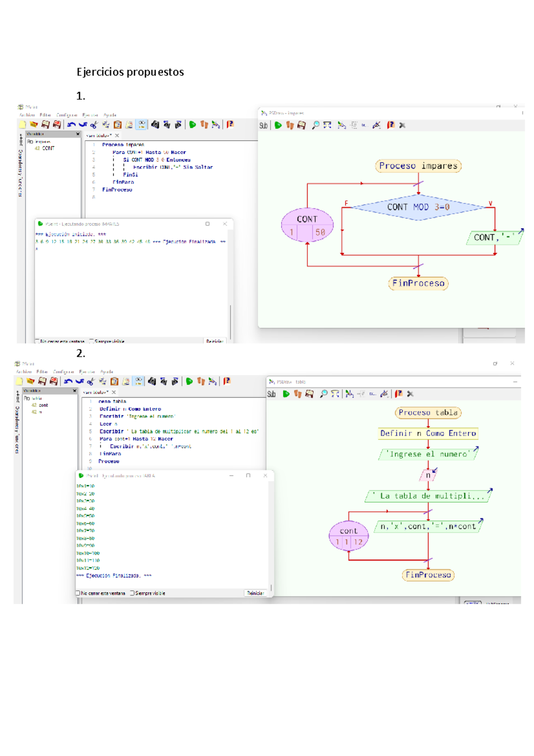Click Reiniciar button in the TABLA execution window
This screenshot has height=756, width=534.
255,593
